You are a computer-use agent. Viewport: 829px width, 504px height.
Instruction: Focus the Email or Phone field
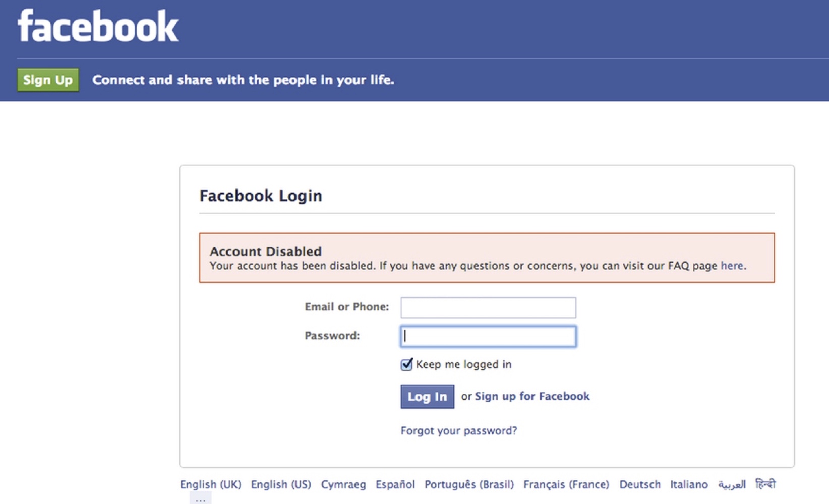(488, 307)
